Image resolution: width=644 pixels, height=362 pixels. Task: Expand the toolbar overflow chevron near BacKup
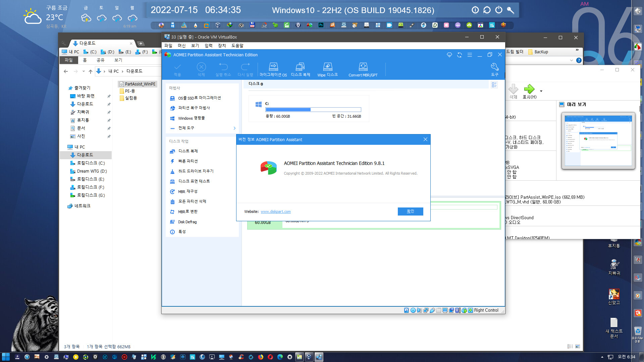(577, 50)
